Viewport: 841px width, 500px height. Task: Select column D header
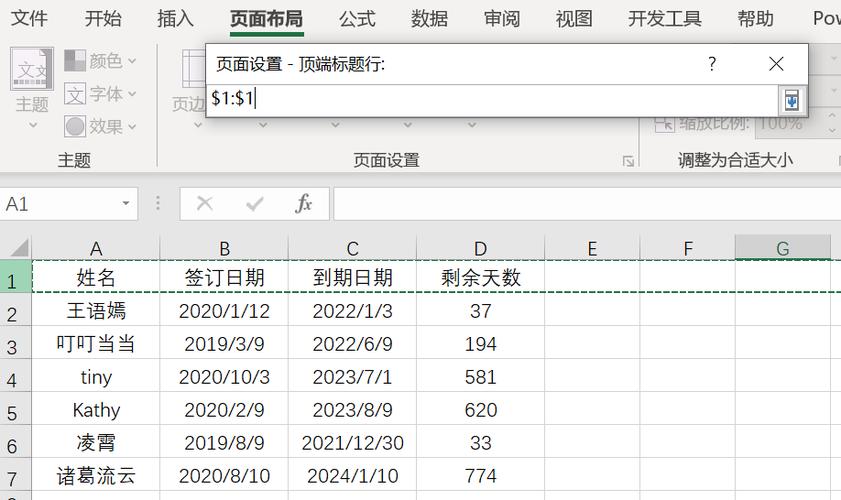coord(481,248)
